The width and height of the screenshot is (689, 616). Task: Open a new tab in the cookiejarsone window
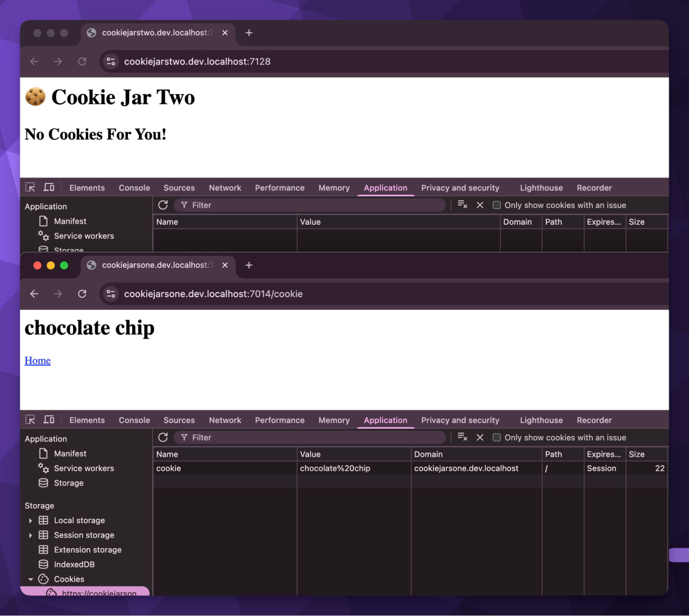pyautogui.click(x=249, y=265)
